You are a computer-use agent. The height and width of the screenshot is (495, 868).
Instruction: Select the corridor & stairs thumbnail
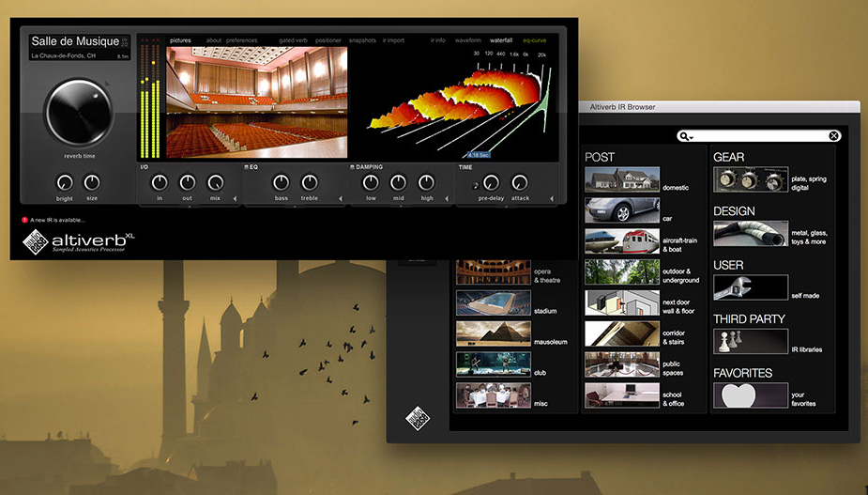pyautogui.click(x=622, y=333)
